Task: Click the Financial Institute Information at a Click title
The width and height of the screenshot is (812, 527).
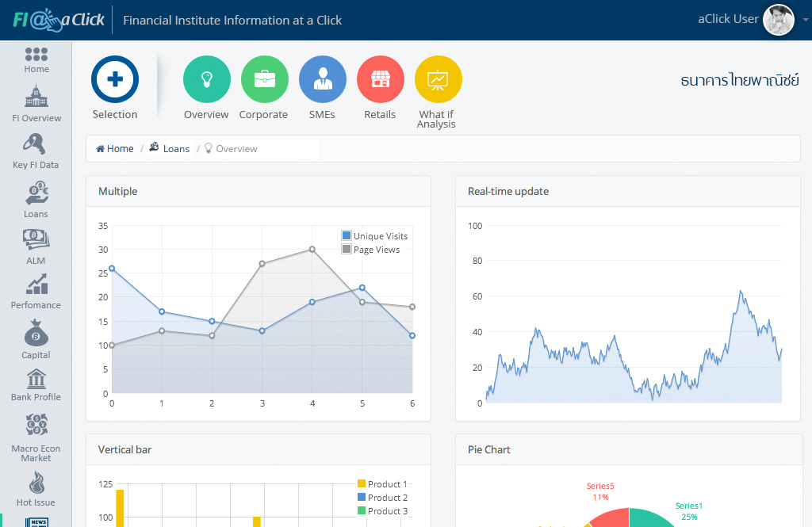Action: click(232, 20)
